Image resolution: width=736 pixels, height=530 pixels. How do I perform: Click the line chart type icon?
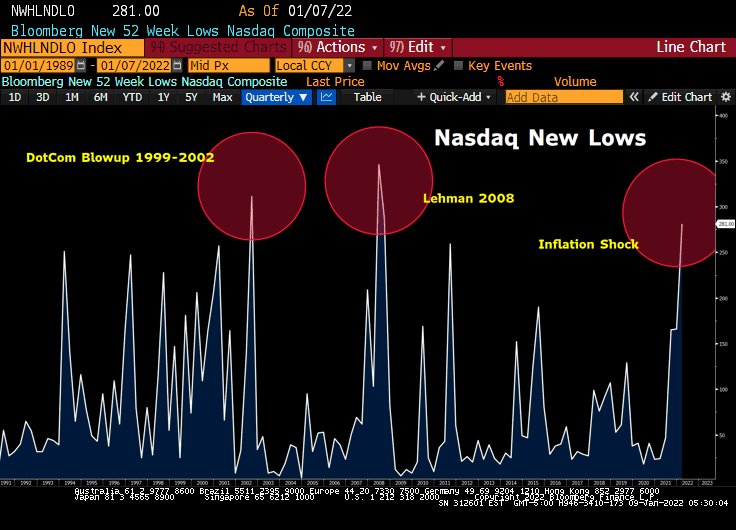pos(326,97)
